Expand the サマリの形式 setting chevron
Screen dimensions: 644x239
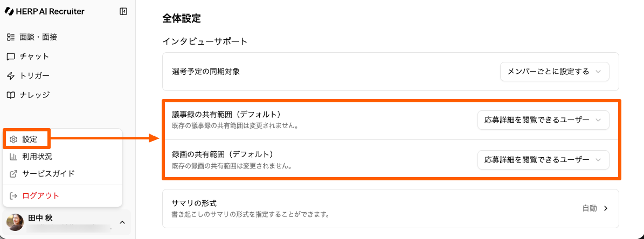(x=606, y=208)
